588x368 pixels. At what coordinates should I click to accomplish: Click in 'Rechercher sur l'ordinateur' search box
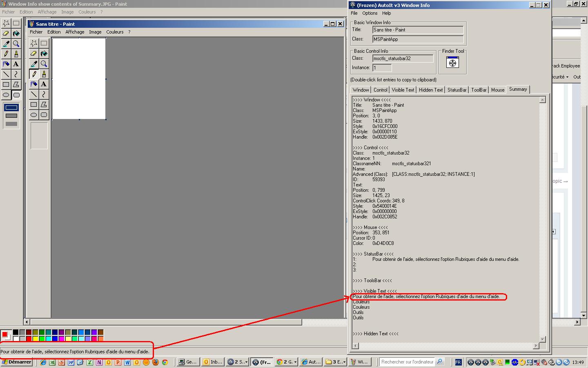(x=407, y=362)
